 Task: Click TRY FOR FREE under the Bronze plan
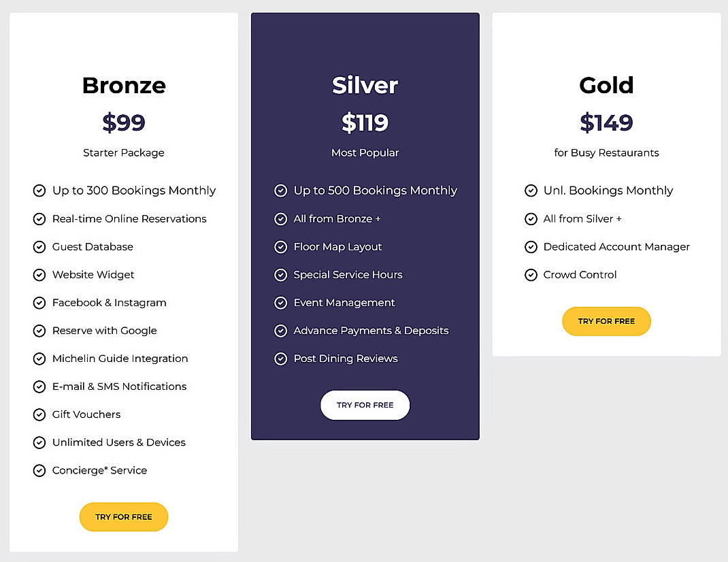pyautogui.click(x=123, y=517)
